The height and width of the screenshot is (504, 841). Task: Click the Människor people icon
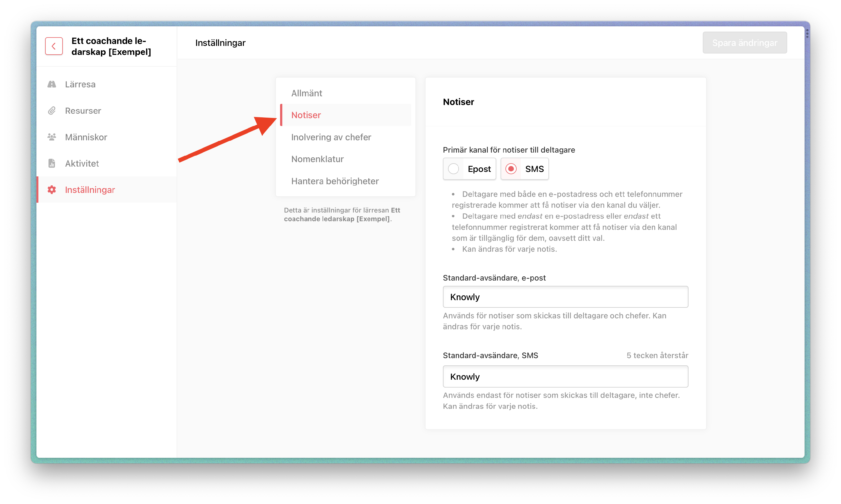tap(52, 137)
